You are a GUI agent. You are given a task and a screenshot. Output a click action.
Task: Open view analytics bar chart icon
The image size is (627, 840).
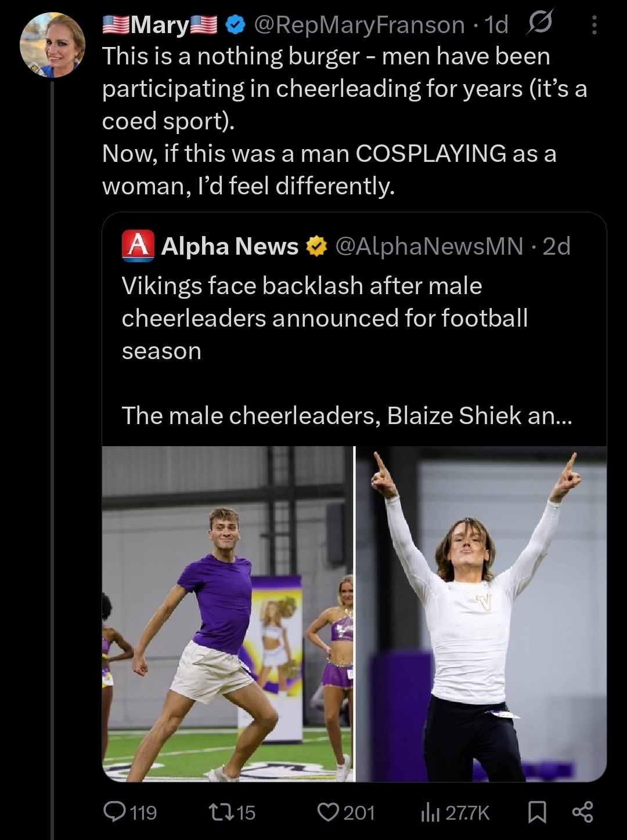(428, 812)
